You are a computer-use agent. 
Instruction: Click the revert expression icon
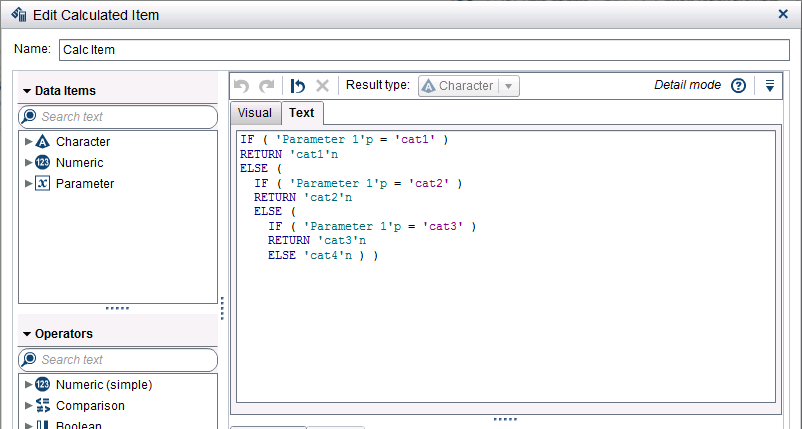(x=297, y=86)
